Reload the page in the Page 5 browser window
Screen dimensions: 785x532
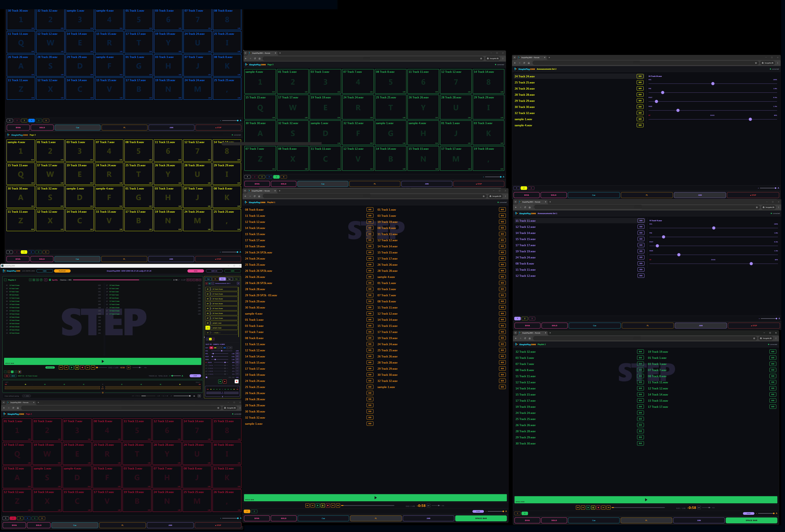click(x=255, y=58)
